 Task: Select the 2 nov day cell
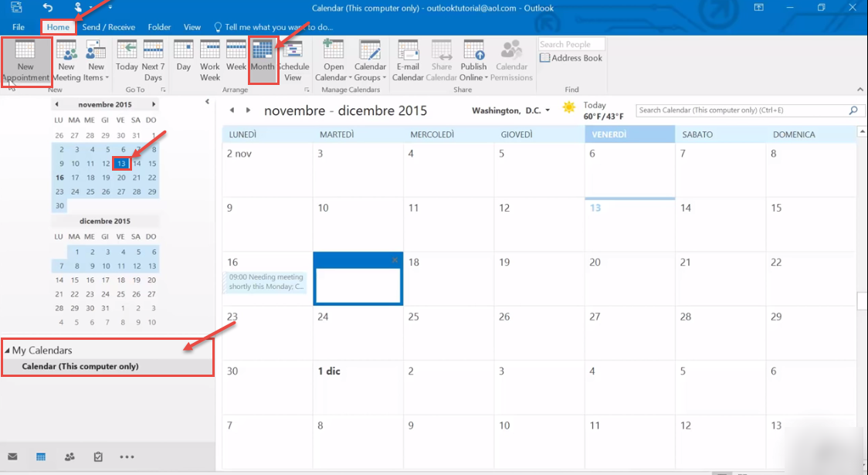(267, 171)
